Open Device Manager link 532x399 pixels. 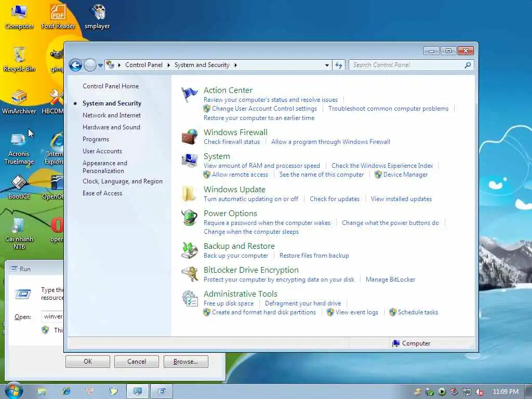[x=405, y=175]
